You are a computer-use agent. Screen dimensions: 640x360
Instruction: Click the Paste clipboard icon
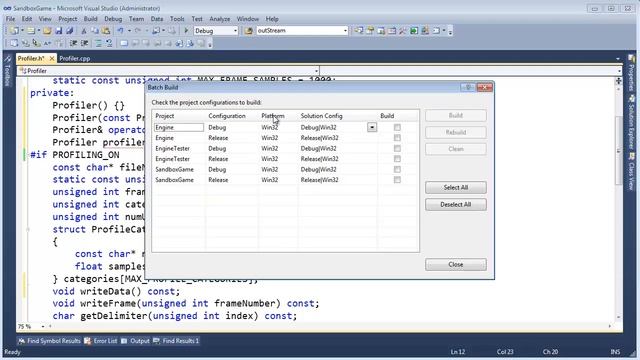(x=106, y=31)
